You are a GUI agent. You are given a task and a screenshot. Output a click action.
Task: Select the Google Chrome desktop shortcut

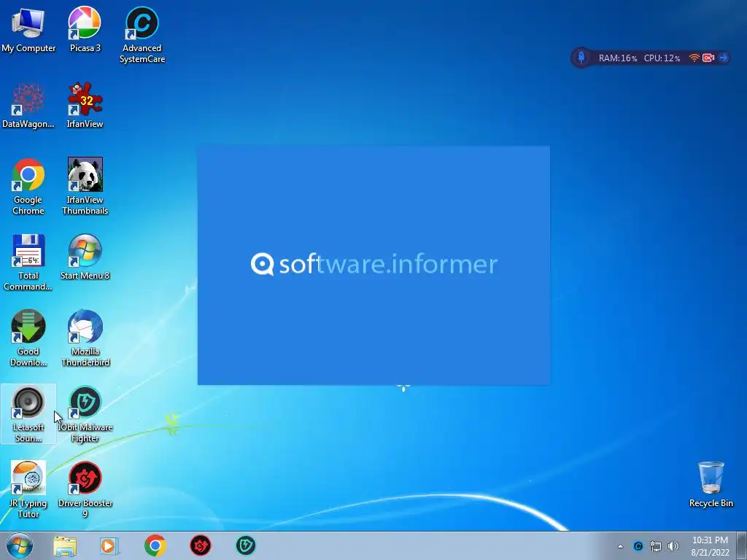(28, 187)
